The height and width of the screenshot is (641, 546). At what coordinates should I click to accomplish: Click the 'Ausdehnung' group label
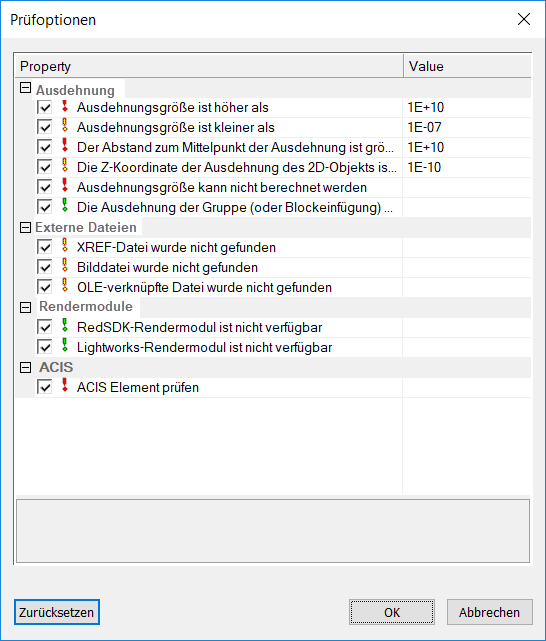click(75, 90)
